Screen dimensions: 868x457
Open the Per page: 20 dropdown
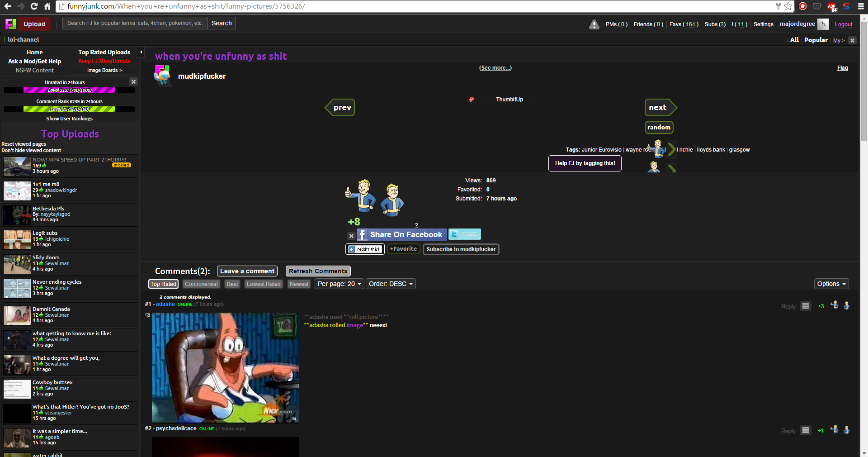pyautogui.click(x=339, y=284)
